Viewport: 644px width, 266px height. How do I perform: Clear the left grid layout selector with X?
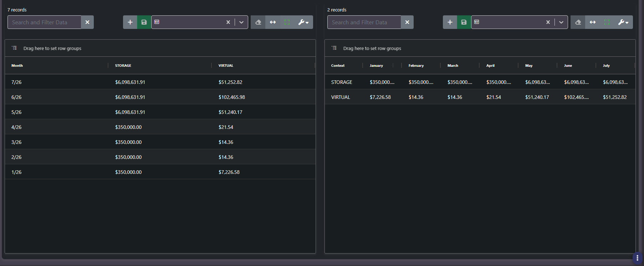click(228, 22)
